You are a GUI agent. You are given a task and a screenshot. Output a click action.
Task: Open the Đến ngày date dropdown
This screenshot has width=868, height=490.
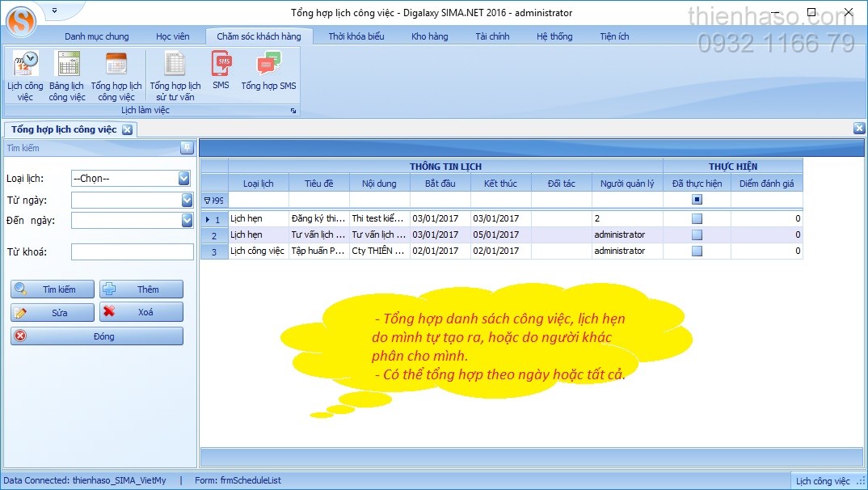click(x=187, y=220)
